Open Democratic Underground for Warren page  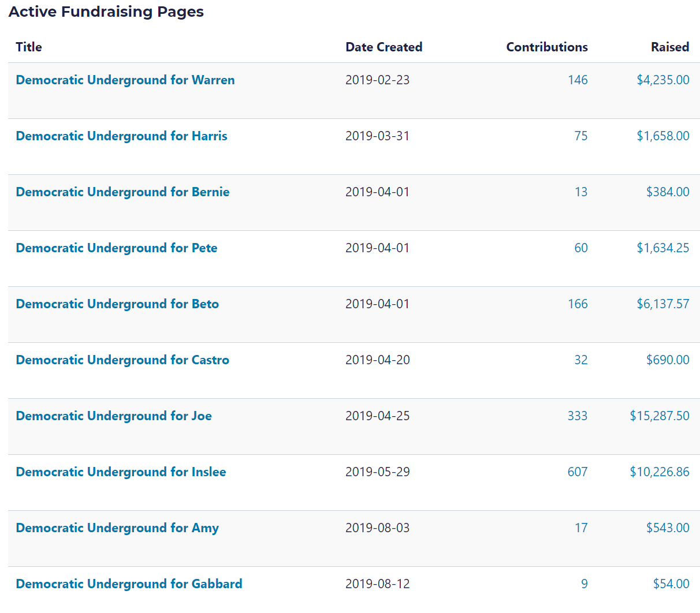(x=125, y=80)
